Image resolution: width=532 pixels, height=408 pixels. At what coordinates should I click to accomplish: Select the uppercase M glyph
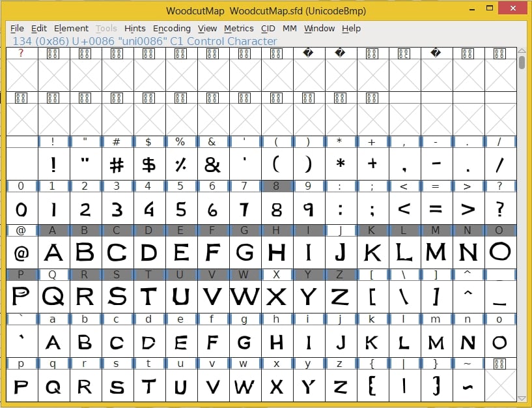pos(437,252)
